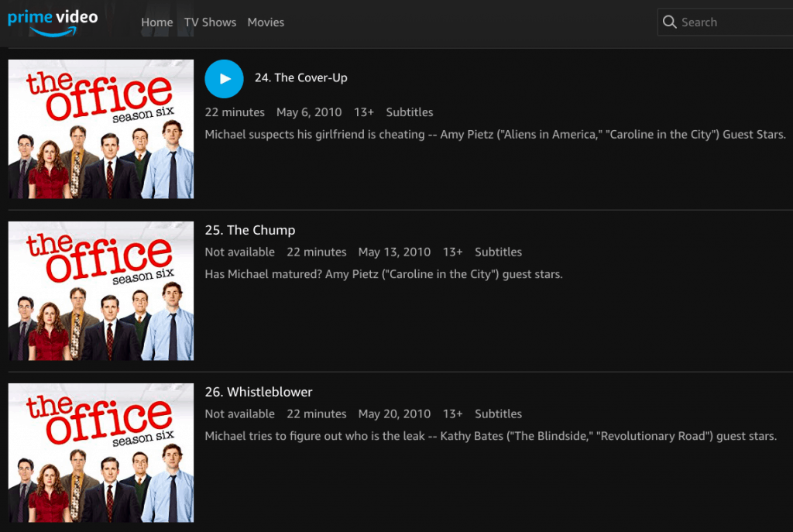This screenshot has height=532, width=793.
Task: Click the Prime Video logo
Action: point(53,22)
